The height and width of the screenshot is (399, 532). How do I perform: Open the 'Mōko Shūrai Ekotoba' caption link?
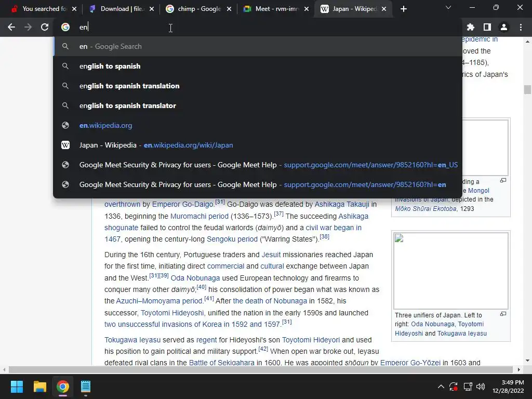[425, 209]
